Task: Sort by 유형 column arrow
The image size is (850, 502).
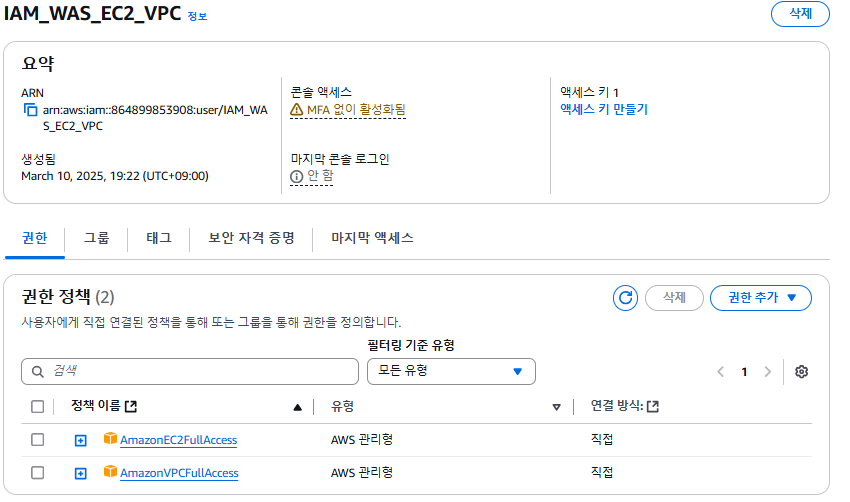Action: (556, 407)
